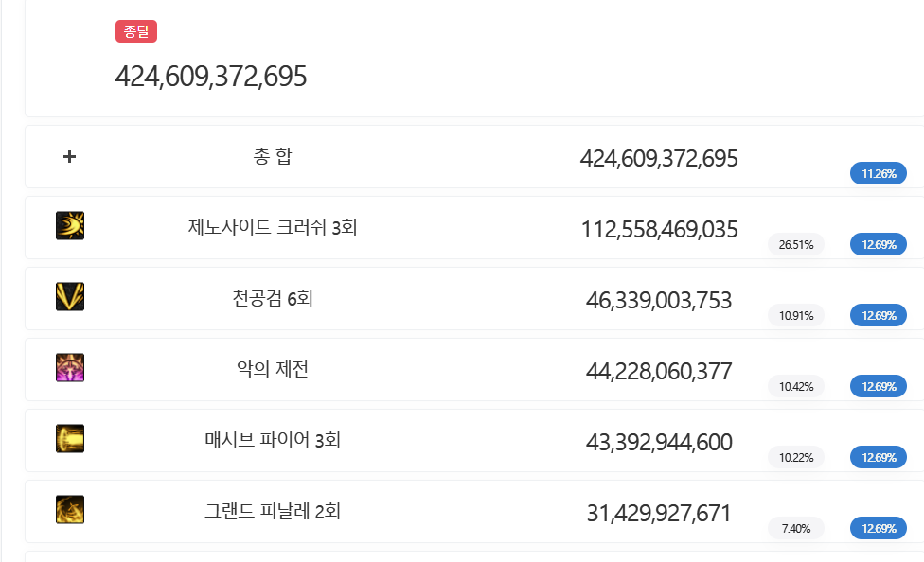This screenshot has width=924, height=562.
Task: Click the total damage 424,609,372,695 header value
Action: tap(211, 77)
